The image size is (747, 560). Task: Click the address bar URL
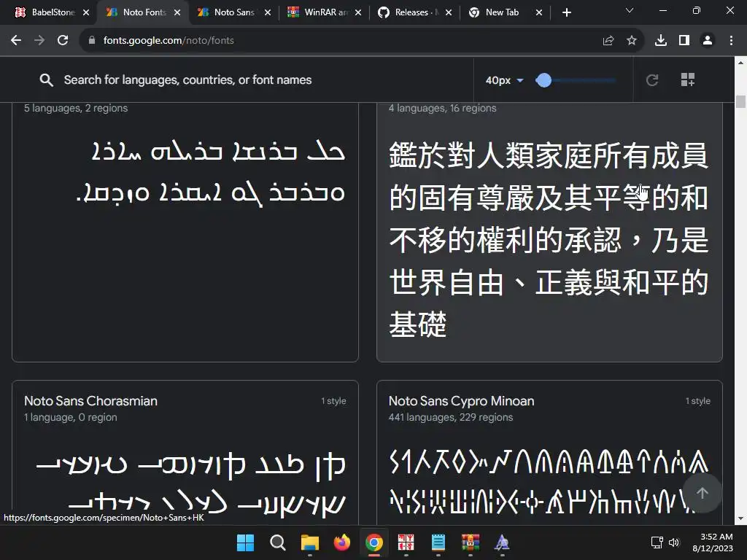point(169,41)
